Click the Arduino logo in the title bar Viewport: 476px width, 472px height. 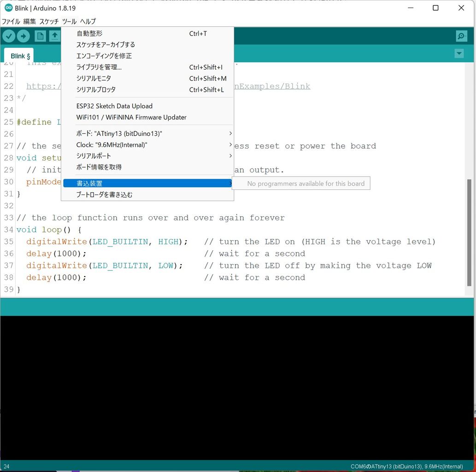pyautogui.click(x=8, y=8)
